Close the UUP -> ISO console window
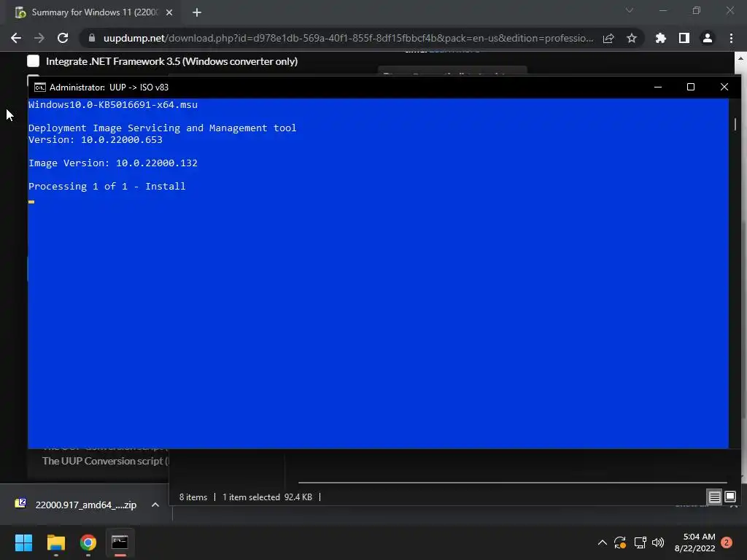This screenshot has width=747, height=560. point(724,87)
